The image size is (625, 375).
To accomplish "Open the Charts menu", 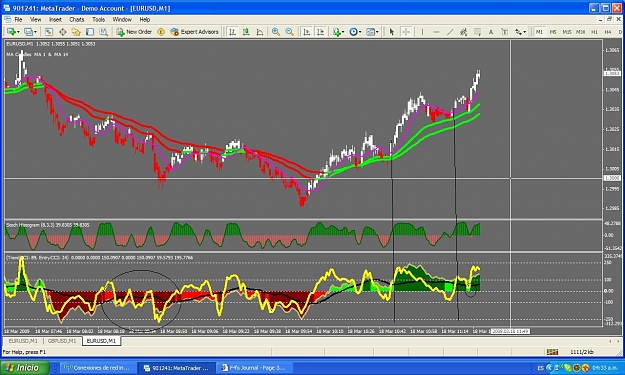I will pos(77,20).
